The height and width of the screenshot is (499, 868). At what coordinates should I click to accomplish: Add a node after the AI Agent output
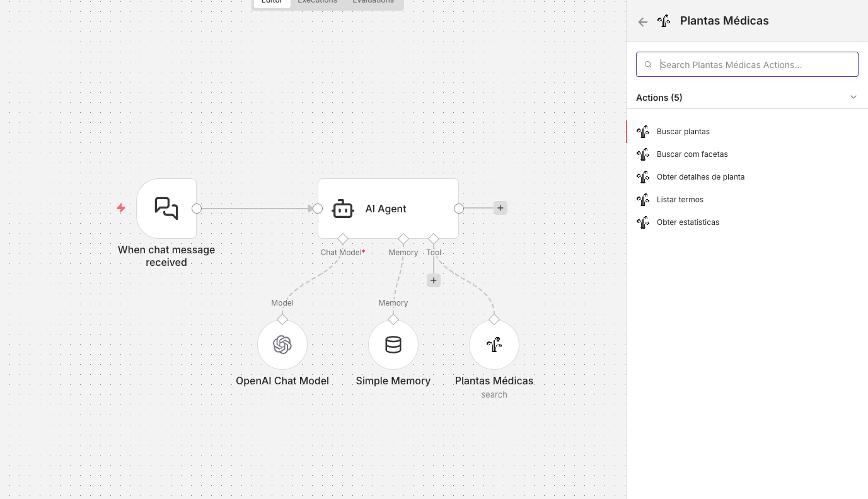coord(500,208)
